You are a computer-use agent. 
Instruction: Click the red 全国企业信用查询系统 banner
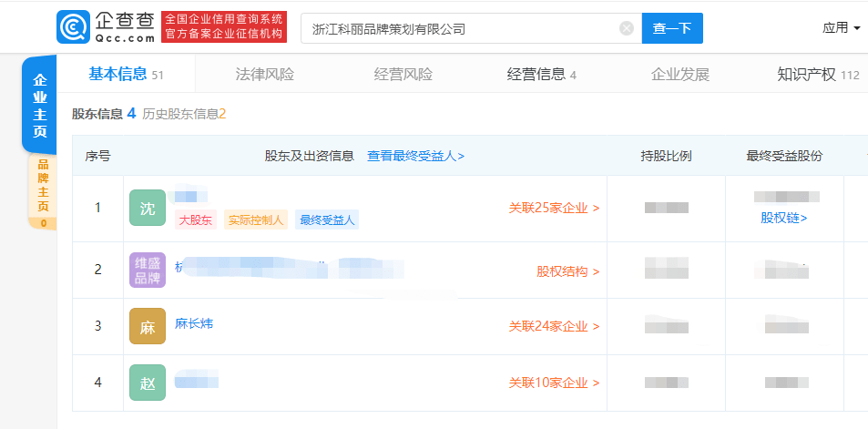tap(224, 26)
